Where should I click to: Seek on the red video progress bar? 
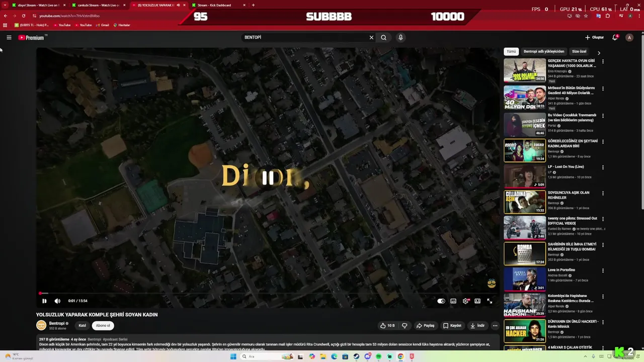pyautogui.click(x=267, y=293)
